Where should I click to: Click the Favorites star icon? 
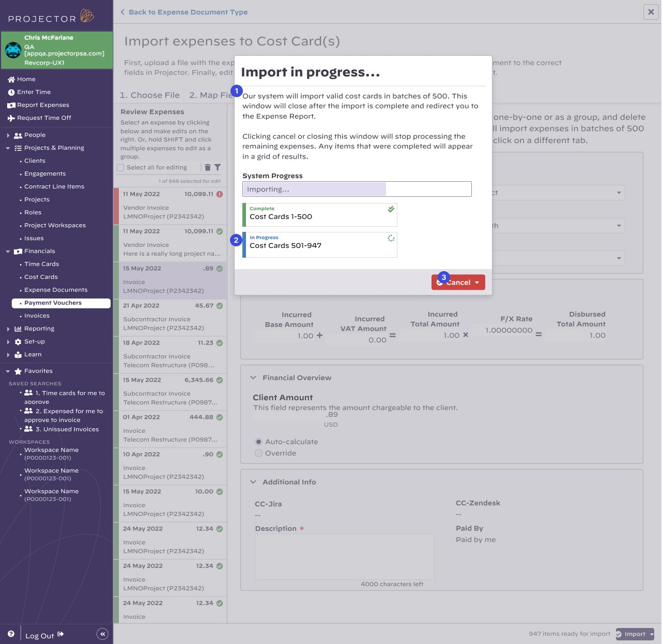click(x=18, y=371)
